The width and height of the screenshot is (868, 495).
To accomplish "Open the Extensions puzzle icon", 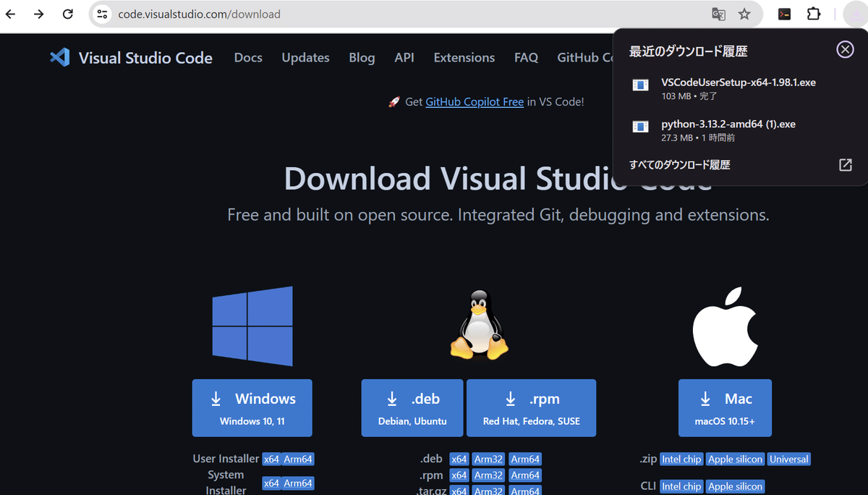I will pos(814,14).
